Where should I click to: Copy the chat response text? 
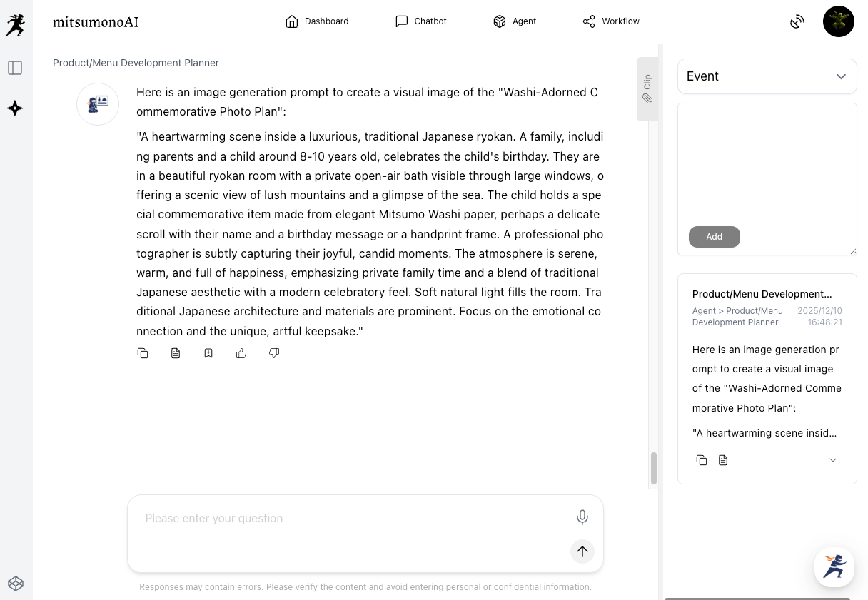[143, 353]
